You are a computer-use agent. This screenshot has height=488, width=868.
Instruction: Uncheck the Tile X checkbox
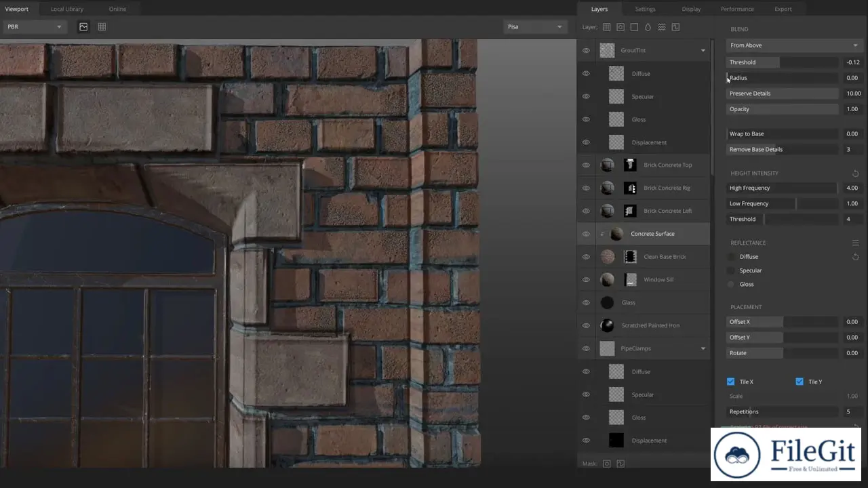[x=730, y=382]
